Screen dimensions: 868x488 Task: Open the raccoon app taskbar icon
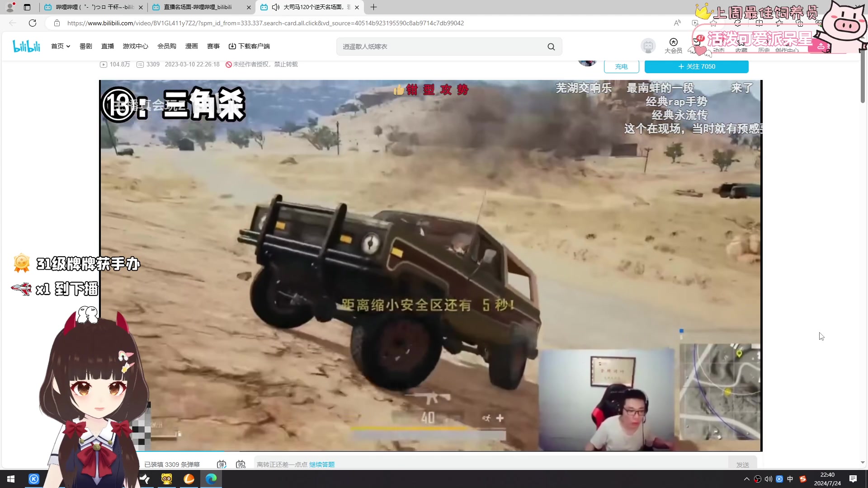(x=167, y=479)
